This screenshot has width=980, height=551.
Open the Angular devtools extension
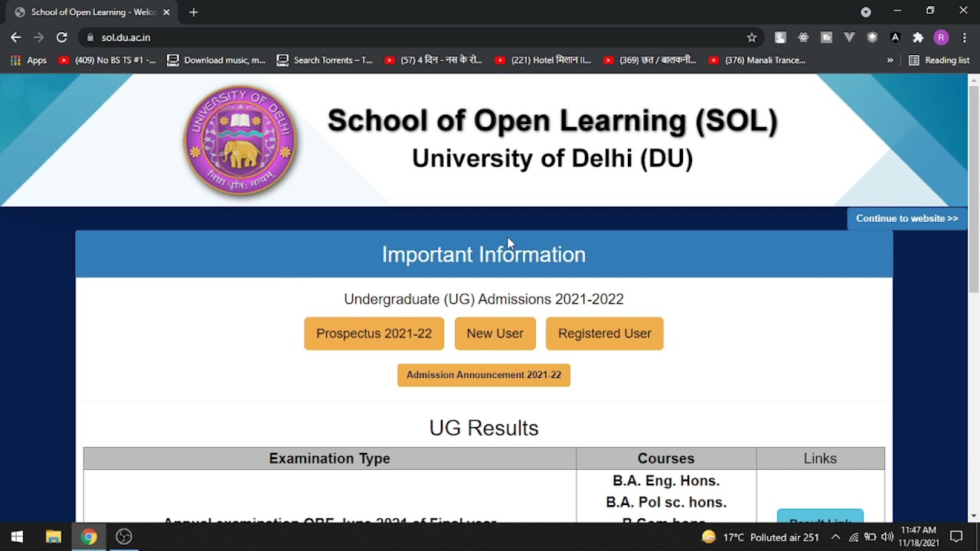[895, 37]
